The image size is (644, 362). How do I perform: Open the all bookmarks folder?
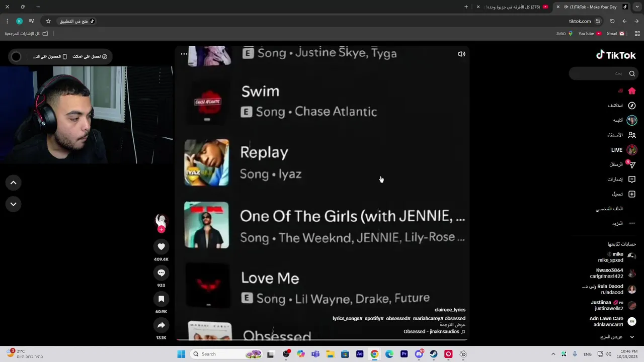click(x=27, y=34)
